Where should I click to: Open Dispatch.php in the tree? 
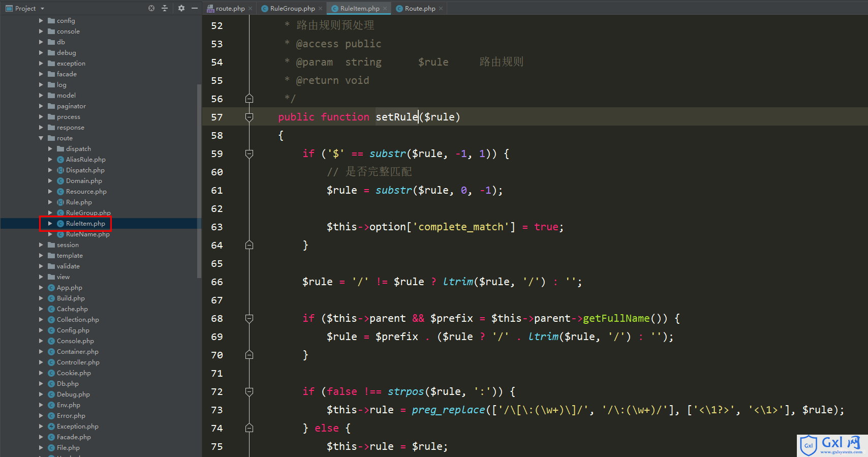tap(85, 170)
